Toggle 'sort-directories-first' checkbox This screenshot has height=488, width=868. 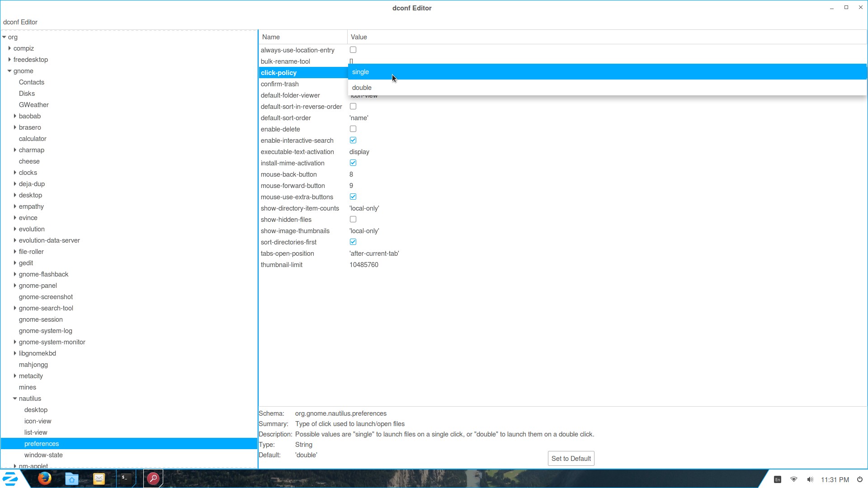pyautogui.click(x=353, y=242)
